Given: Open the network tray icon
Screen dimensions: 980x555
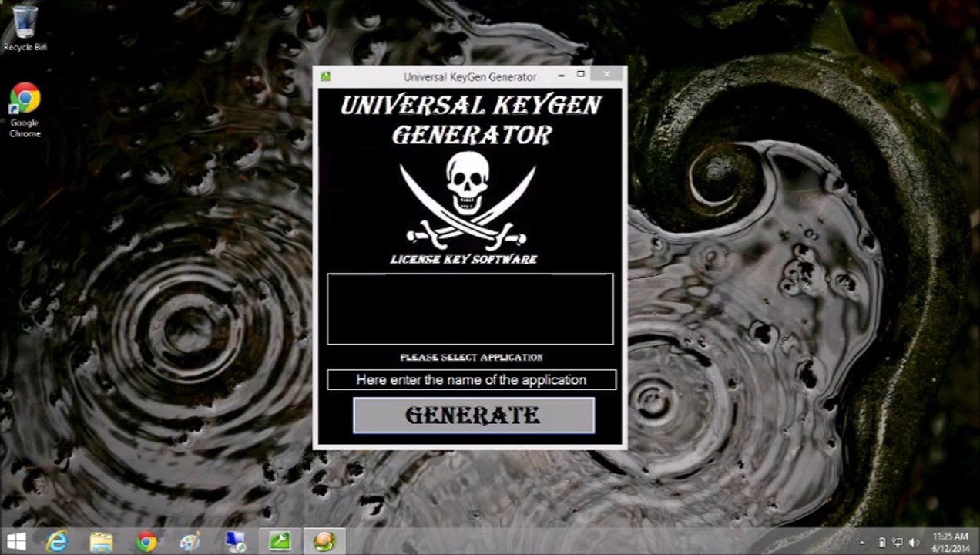Looking at the screenshot, I should coord(898,542).
